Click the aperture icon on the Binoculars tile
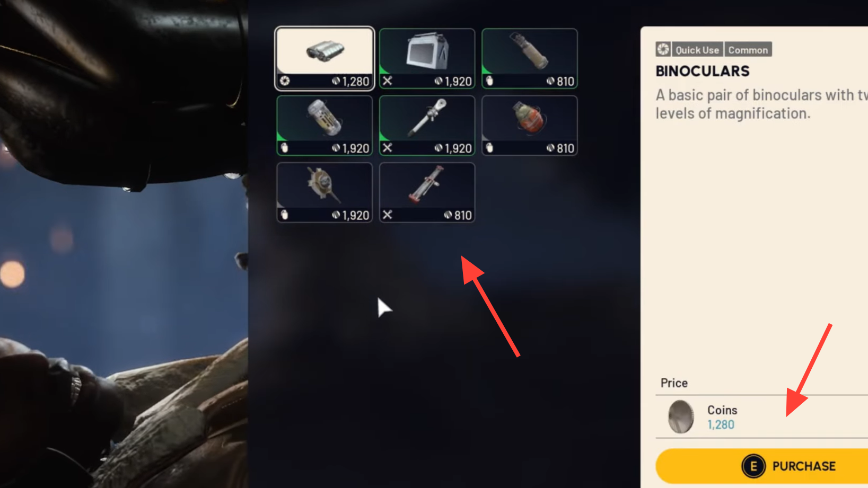 pyautogui.click(x=285, y=81)
